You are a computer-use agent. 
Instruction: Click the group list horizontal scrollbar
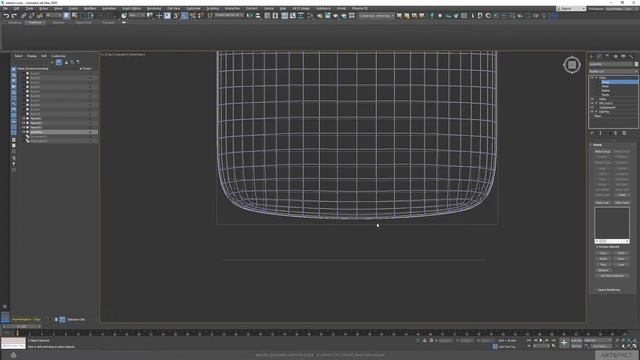[612, 241]
